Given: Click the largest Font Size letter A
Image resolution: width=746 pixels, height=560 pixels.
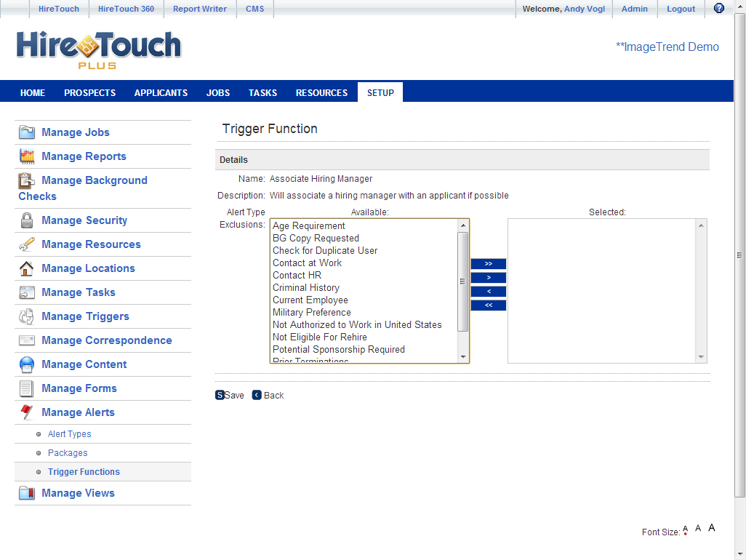Looking at the screenshot, I should coord(711,527).
